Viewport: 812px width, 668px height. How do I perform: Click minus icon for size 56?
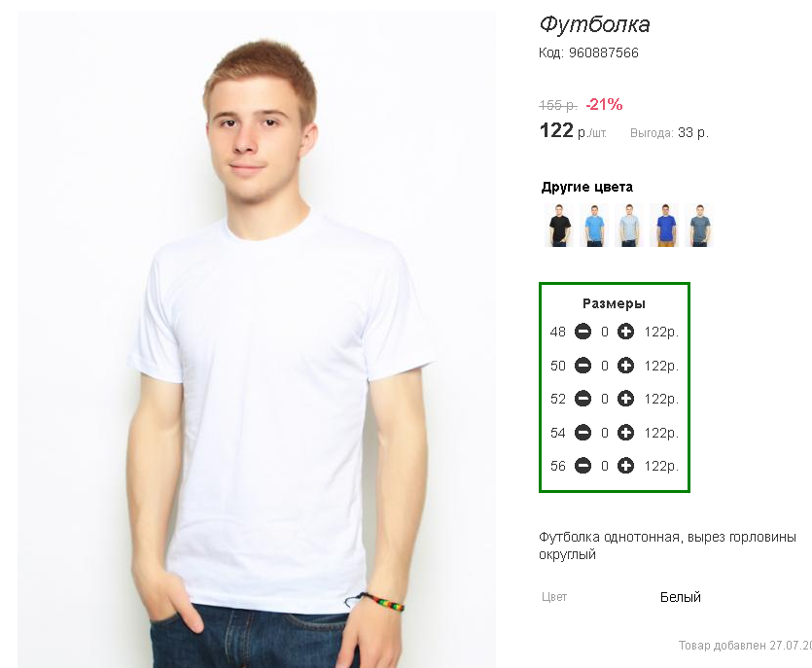(583, 466)
